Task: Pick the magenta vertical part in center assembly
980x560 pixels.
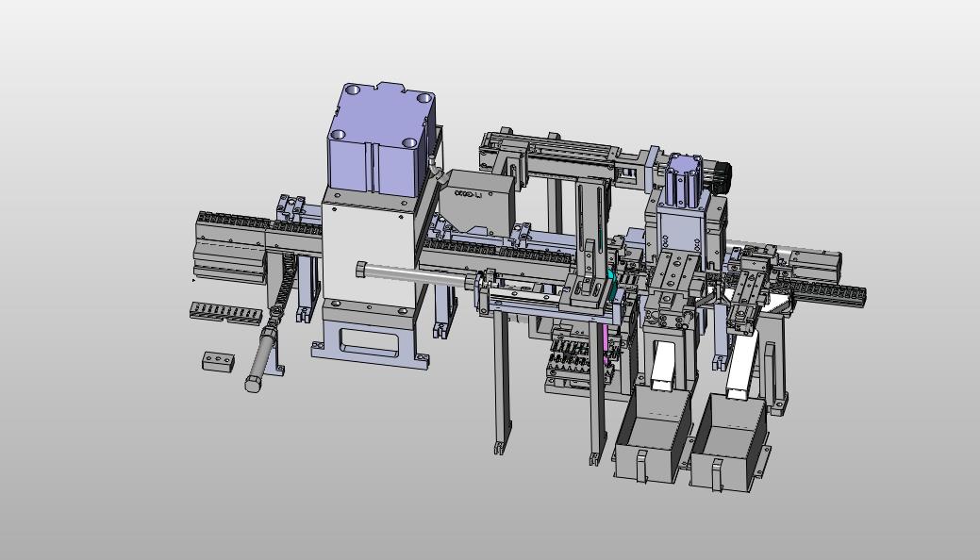Action: point(605,344)
